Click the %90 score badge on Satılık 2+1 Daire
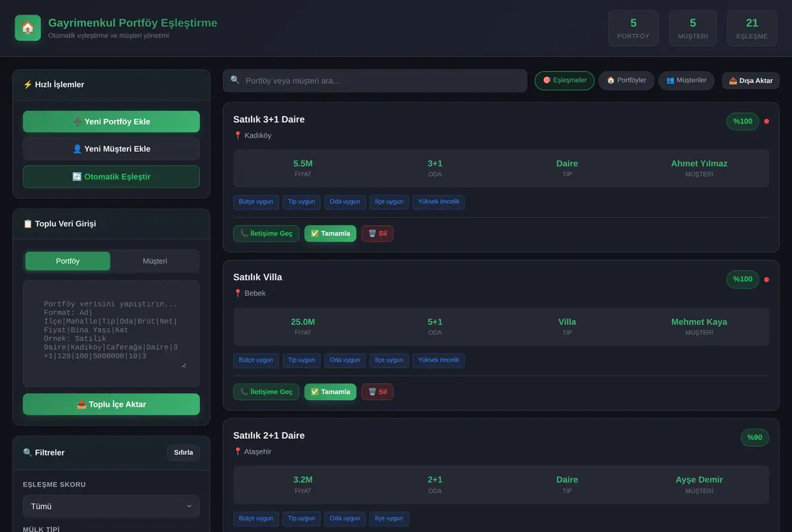 [x=754, y=438]
